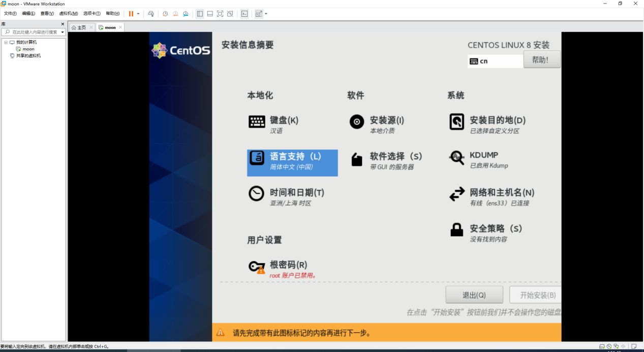
Task: Click the 语言支持(L) language icon
Action: pyautogui.click(x=257, y=158)
